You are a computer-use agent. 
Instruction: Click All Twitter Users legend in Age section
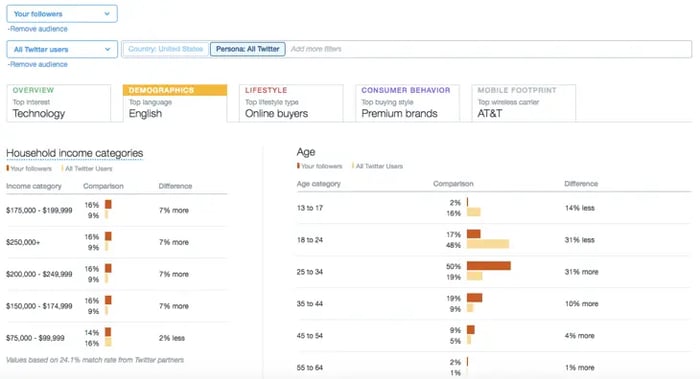coord(378,166)
